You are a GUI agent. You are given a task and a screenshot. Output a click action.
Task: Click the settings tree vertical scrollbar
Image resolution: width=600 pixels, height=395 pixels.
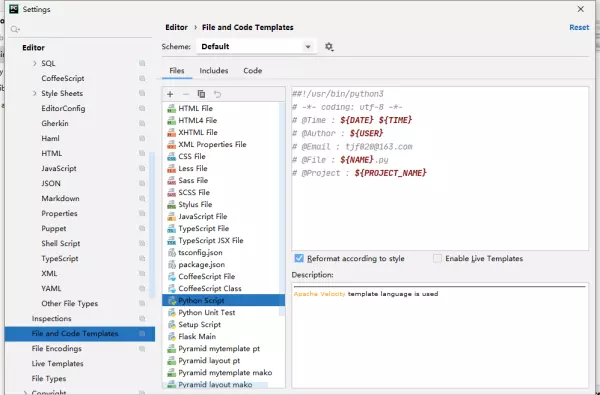pyautogui.click(x=152, y=225)
